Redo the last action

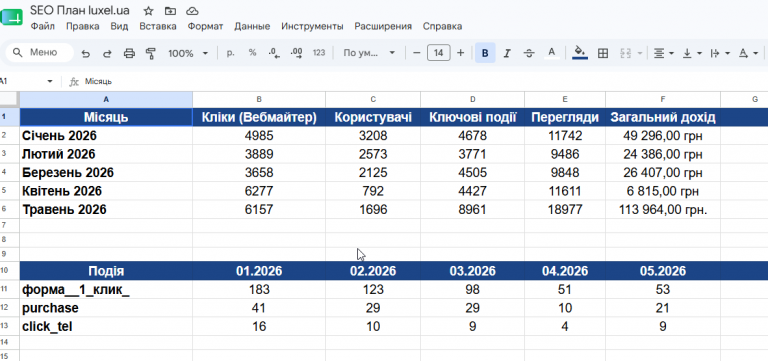[107, 53]
